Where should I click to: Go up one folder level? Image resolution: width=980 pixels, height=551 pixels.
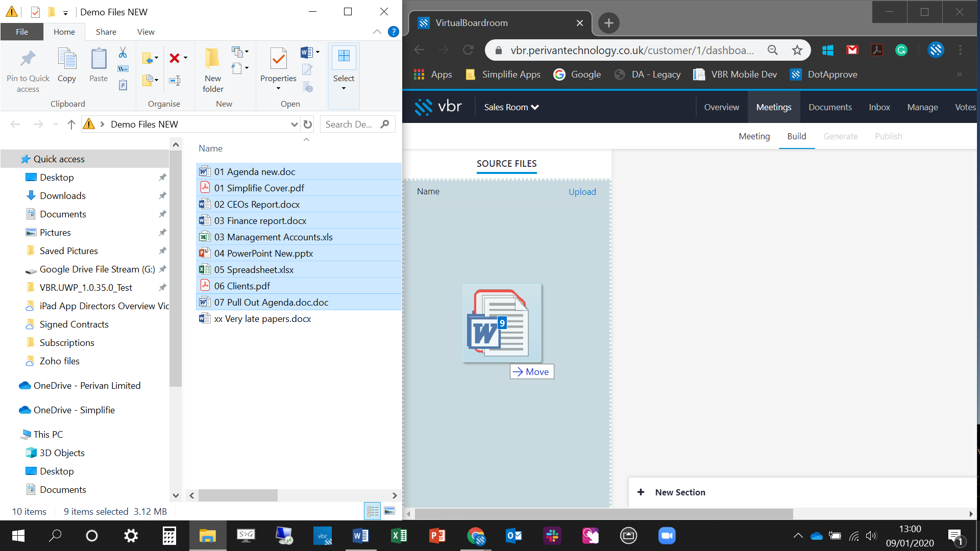pyautogui.click(x=71, y=124)
